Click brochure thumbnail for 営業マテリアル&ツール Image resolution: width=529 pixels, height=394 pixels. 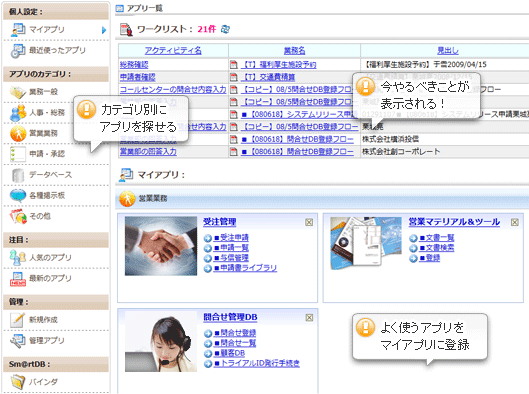pyautogui.click(x=366, y=243)
